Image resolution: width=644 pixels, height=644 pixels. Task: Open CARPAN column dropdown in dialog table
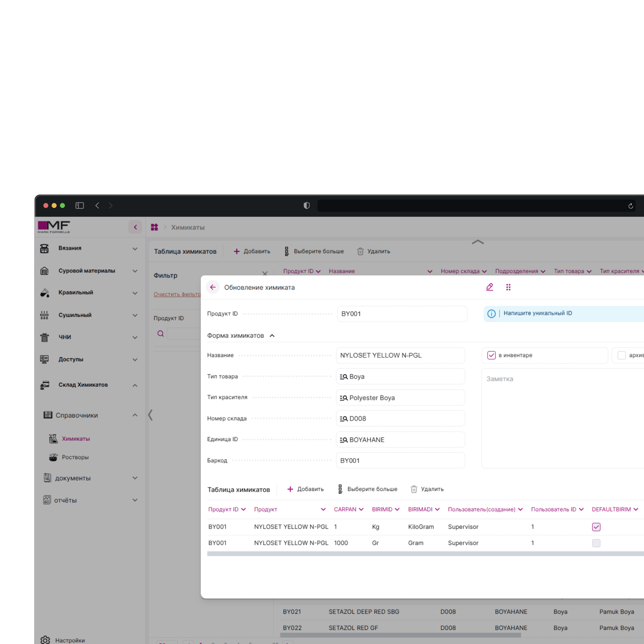(361, 509)
